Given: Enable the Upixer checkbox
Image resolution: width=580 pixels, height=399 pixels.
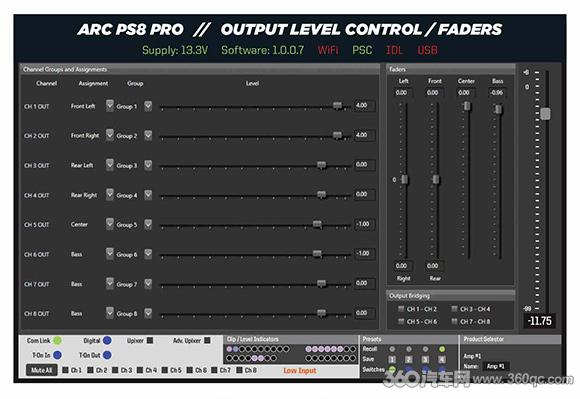Looking at the screenshot, I should (x=150, y=340).
